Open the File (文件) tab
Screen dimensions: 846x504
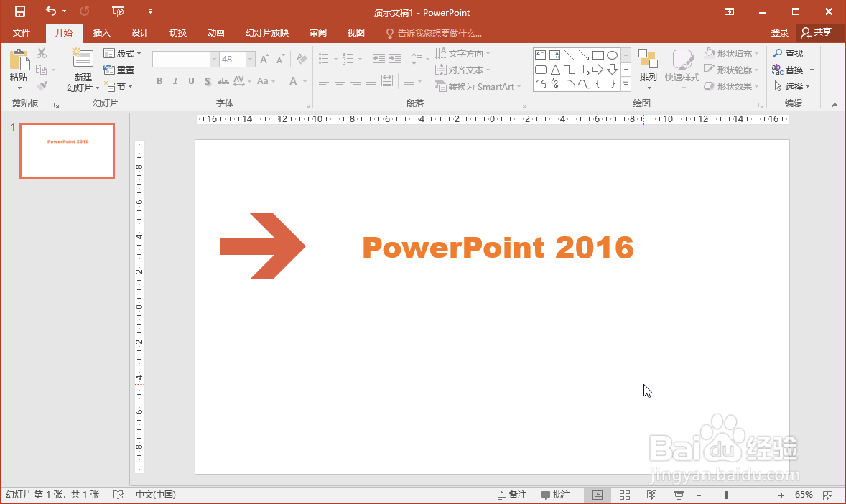[x=22, y=33]
